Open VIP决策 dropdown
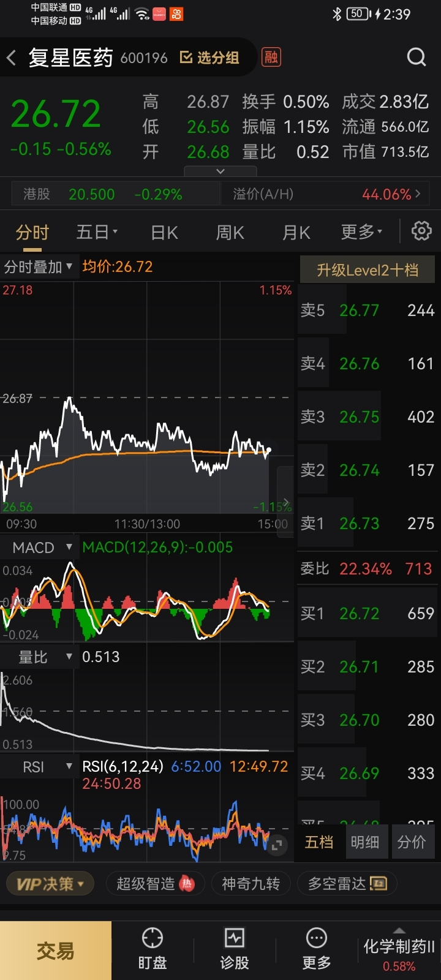This screenshot has width=441, height=980. click(50, 883)
